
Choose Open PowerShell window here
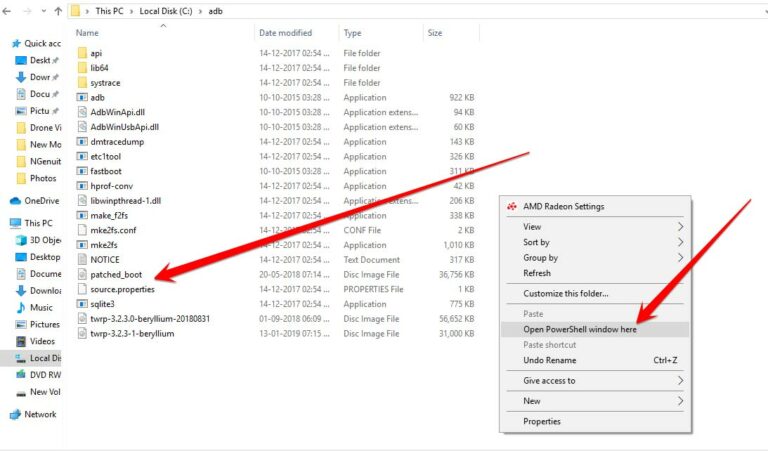tap(580, 329)
